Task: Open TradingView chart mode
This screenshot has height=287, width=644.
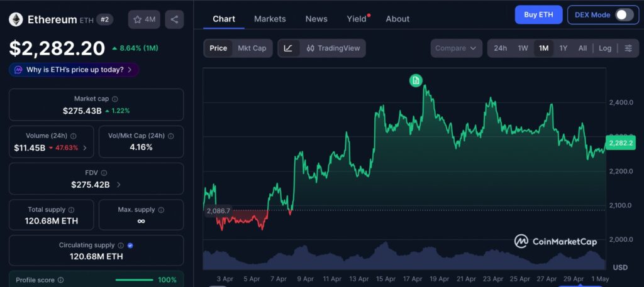Action: pos(333,48)
